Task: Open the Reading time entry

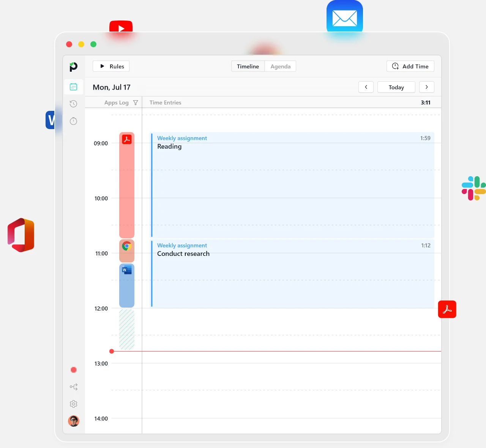Action: coord(292,185)
